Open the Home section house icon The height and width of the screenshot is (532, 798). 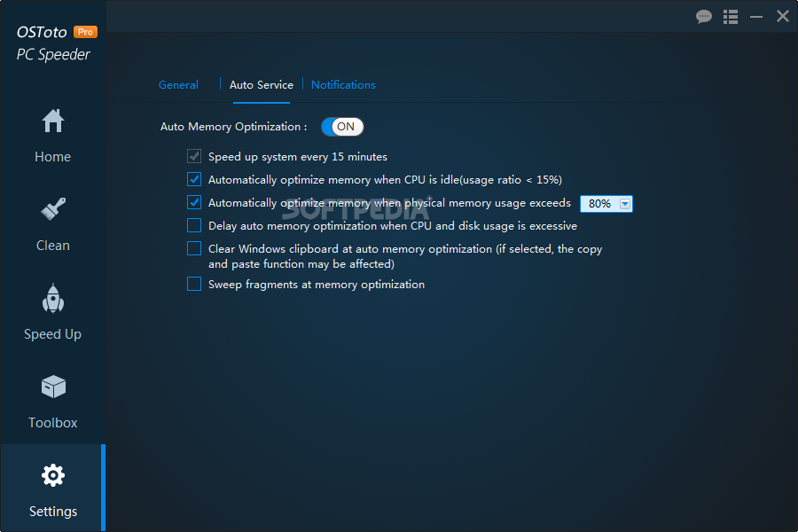click(53, 121)
